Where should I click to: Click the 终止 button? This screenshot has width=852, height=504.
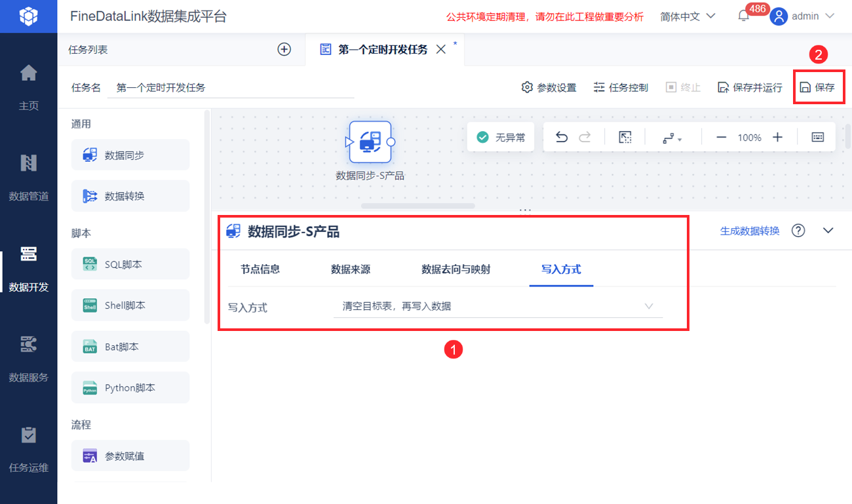683,87
